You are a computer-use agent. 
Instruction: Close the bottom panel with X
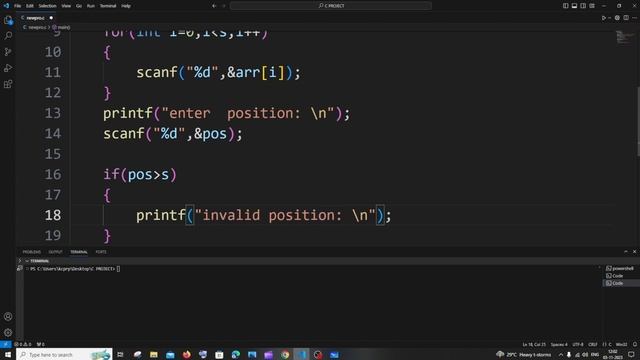tap(634, 252)
